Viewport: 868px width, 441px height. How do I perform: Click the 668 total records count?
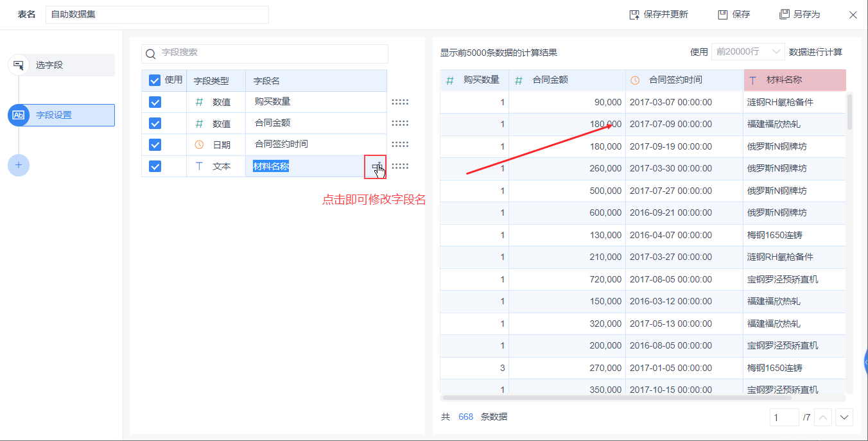tap(465, 417)
